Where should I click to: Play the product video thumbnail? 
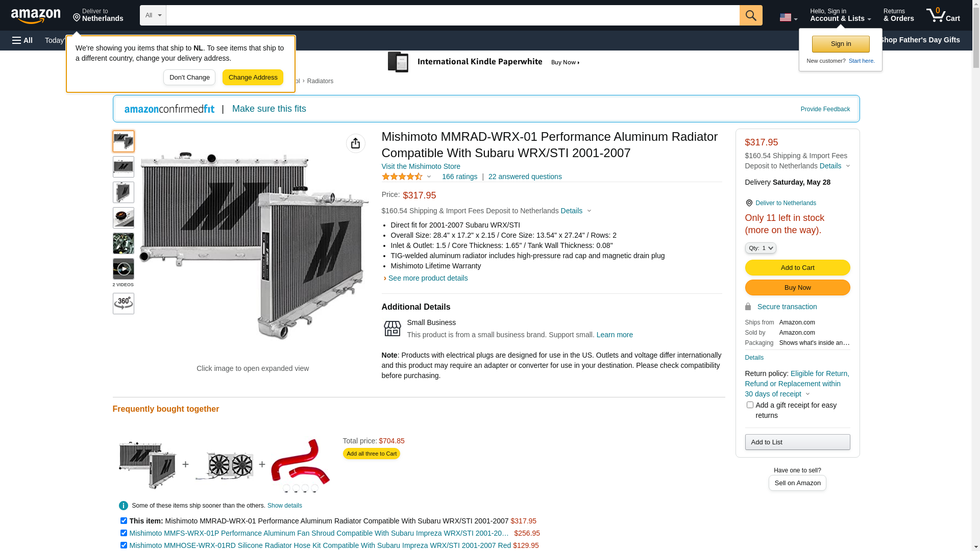pos(123,269)
